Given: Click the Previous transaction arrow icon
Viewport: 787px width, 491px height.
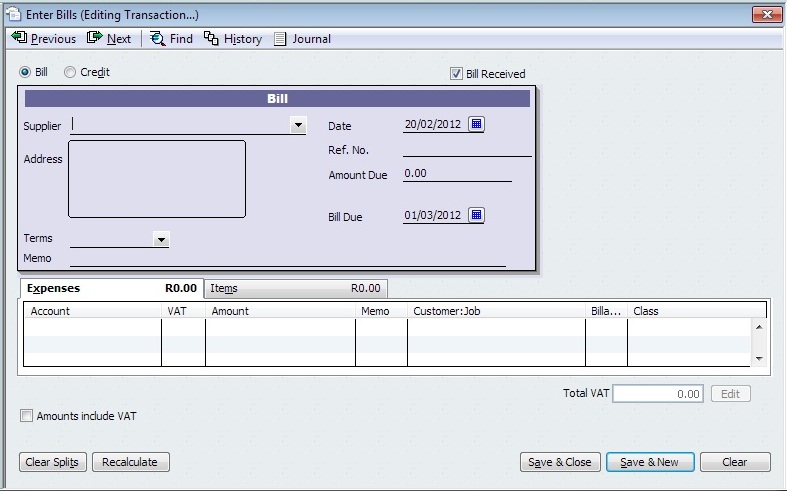Looking at the screenshot, I should point(19,38).
